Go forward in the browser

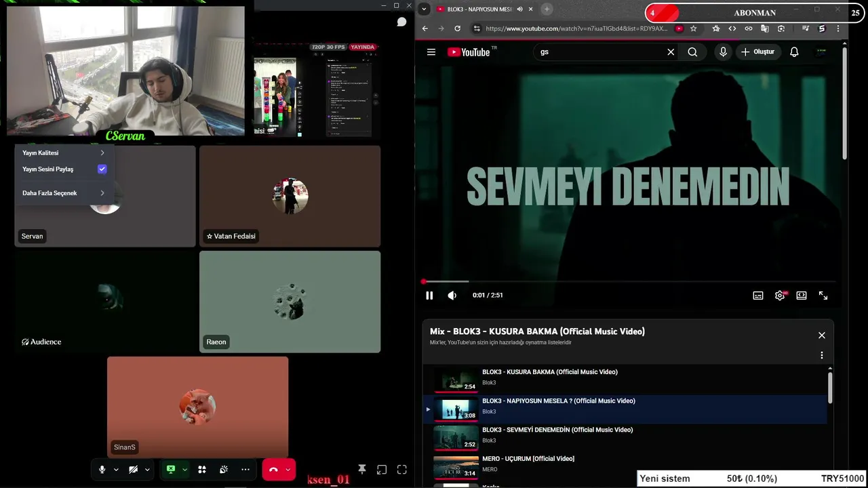(x=441, y=28)
